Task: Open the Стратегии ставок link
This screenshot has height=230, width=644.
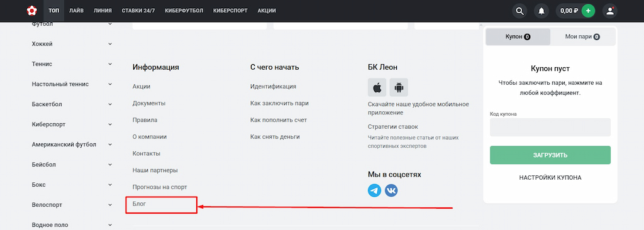Action: click(x=393, y=126)
